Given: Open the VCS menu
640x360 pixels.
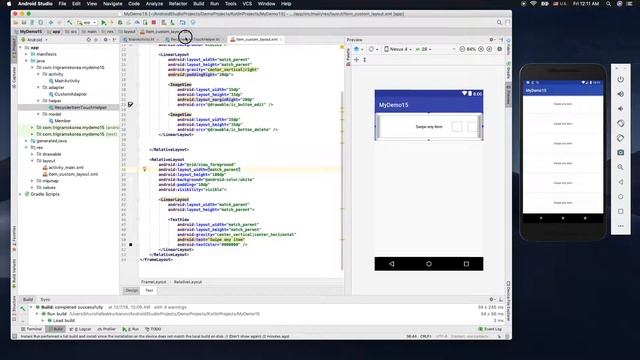Looking at the screenshot, I should tap(247, 4).
